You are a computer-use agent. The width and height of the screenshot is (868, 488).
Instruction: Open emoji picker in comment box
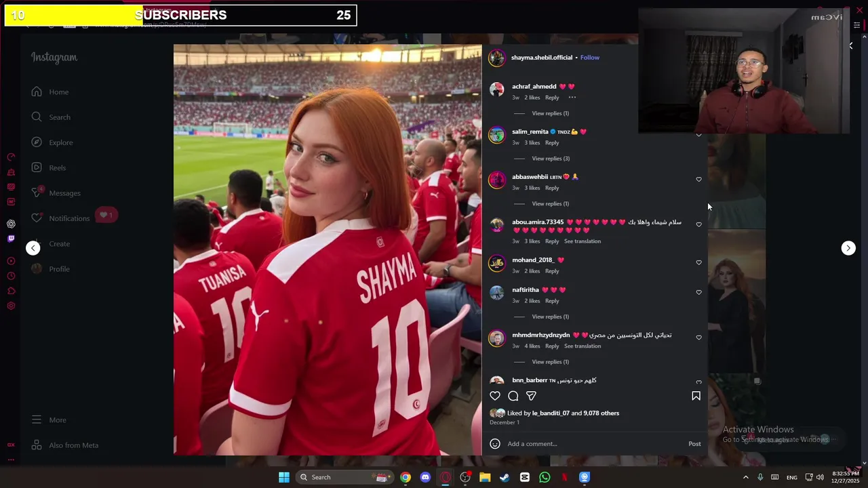tap(495, 444)
